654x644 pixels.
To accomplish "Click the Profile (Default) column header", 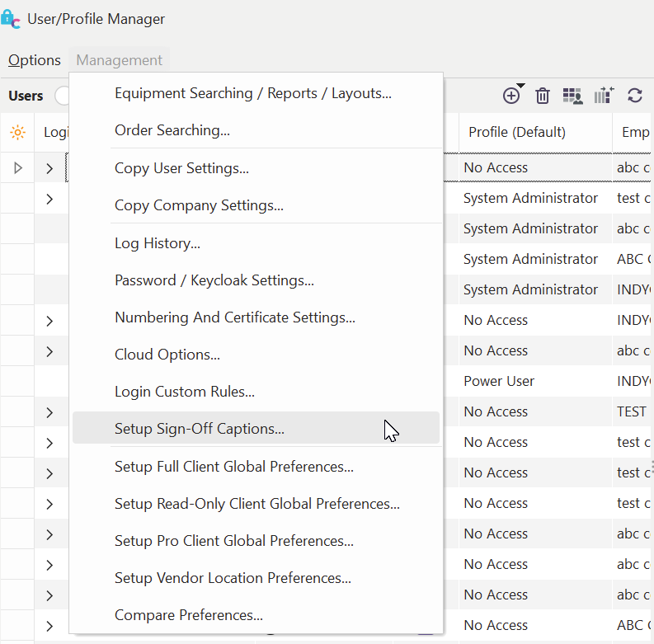I will coord(517,132).
